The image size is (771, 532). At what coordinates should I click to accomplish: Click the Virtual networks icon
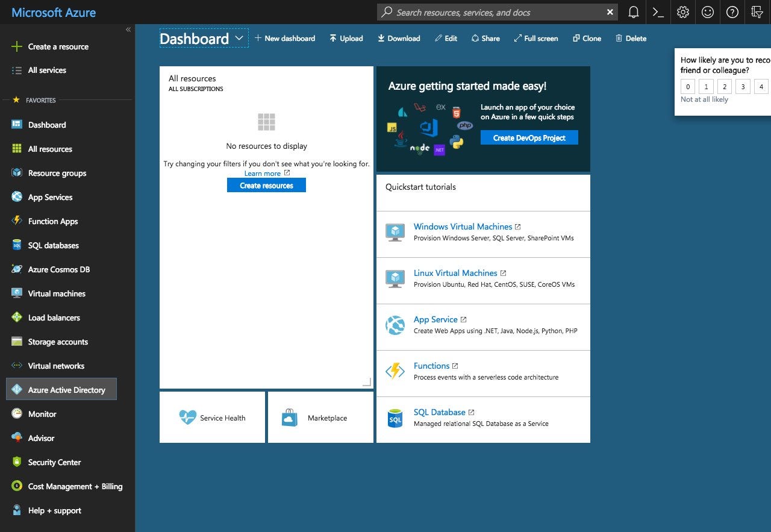point(17,366)
